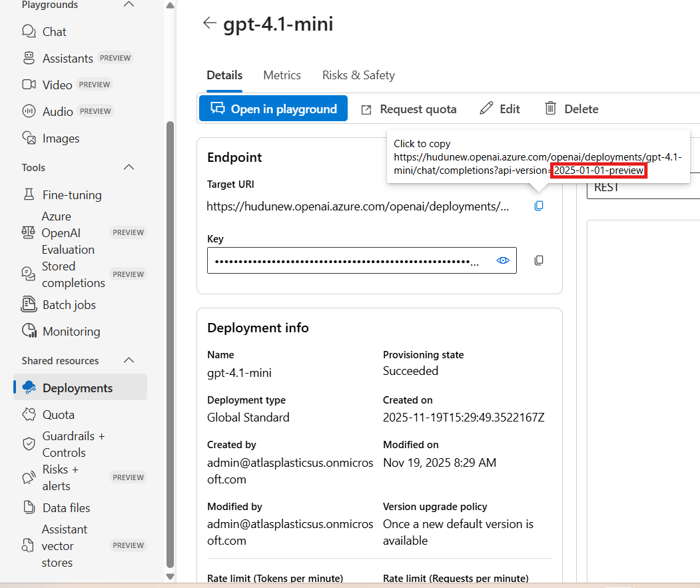This screenshot has height=588, width=700.
Task: Open the Audio waveform icon
Action: tap(29, 111)
